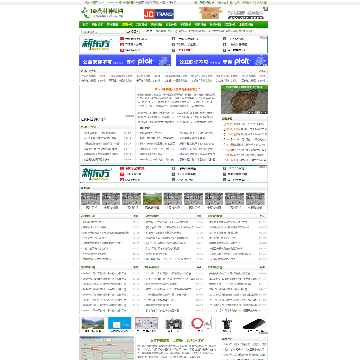Click the black tablet product image
Screen dimensions: 360x360
(253, 324)
